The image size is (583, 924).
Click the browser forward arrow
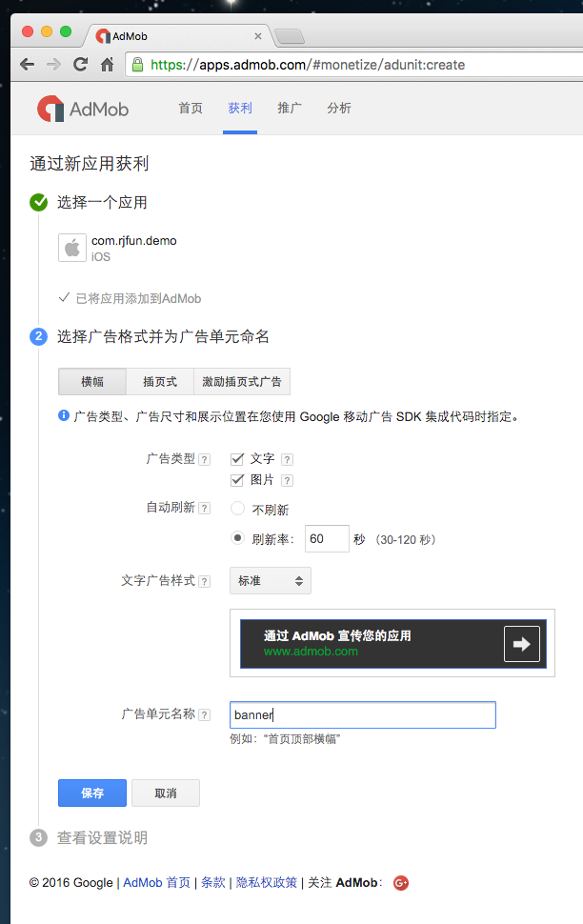pyautogui.click(x=53, y=64)
